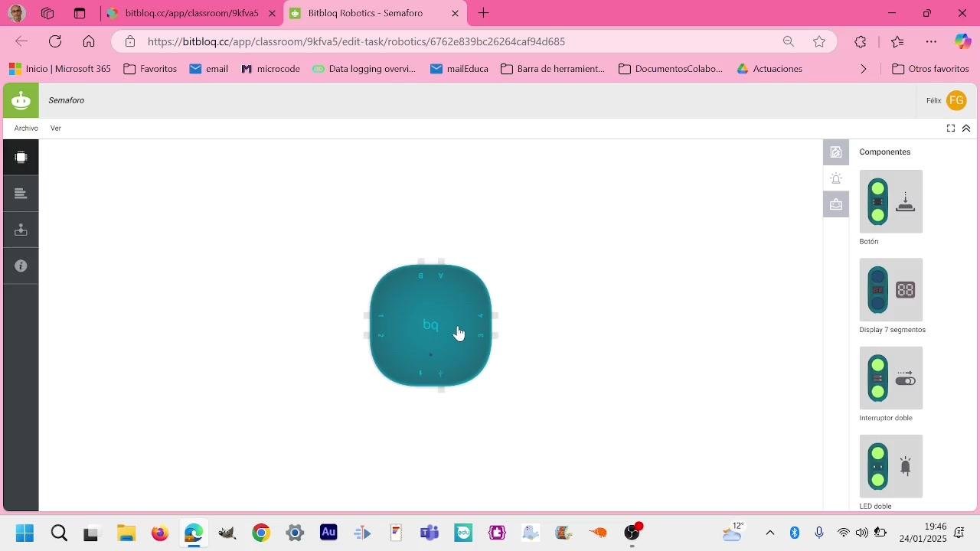Open the Archivo menu
980x551 pixels.
(26, 129)
